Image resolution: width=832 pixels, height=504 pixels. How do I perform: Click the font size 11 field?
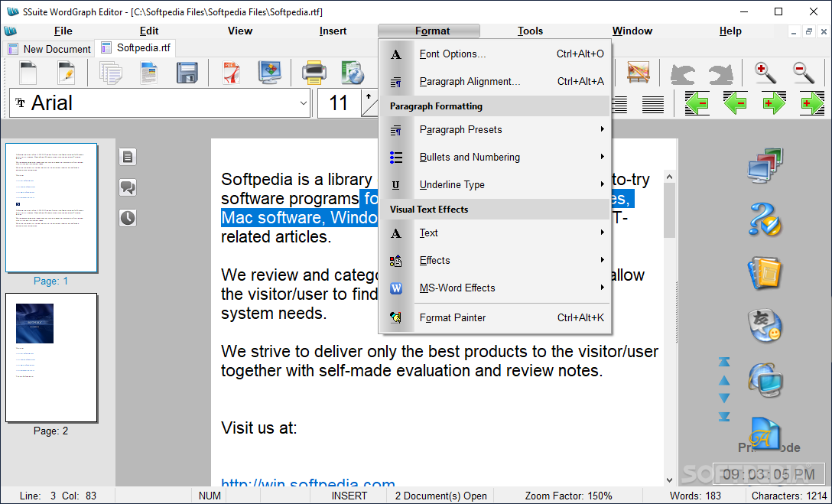(339, 103)
